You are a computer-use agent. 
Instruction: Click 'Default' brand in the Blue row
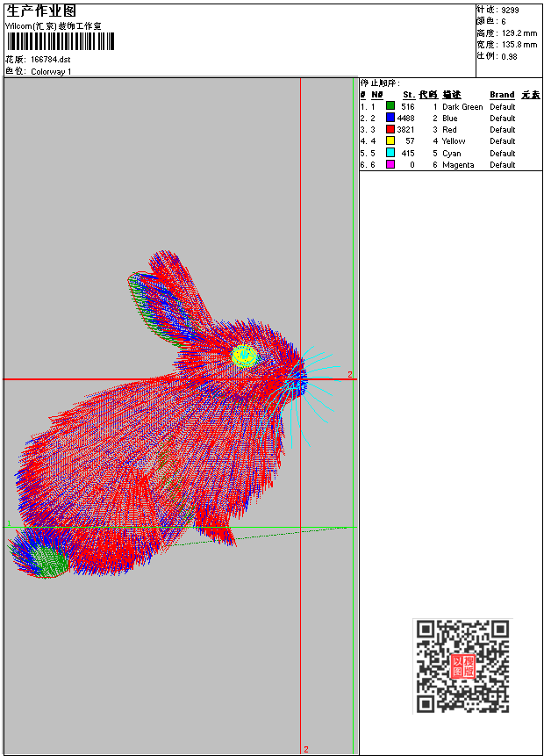tap(503, 119)
